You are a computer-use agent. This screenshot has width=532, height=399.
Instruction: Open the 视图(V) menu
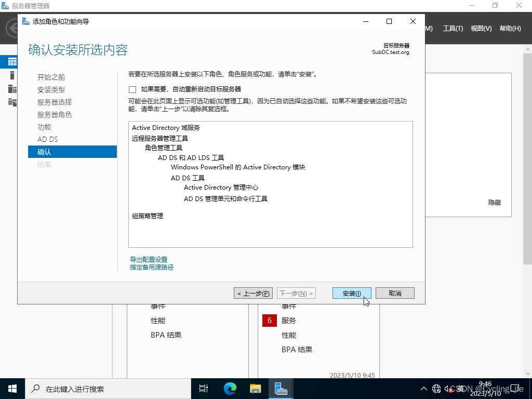[481, 29]
